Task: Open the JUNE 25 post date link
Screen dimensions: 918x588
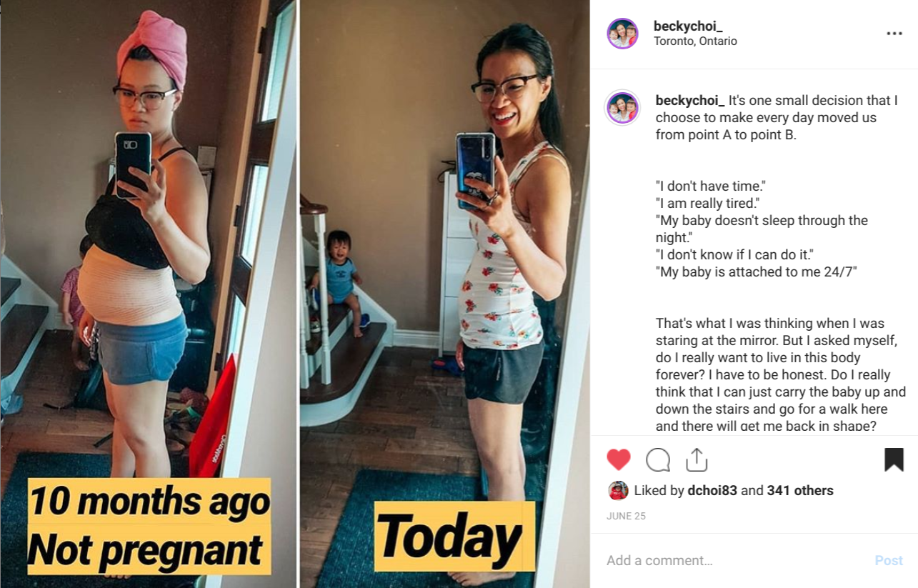Action: (x=626, y=515)
